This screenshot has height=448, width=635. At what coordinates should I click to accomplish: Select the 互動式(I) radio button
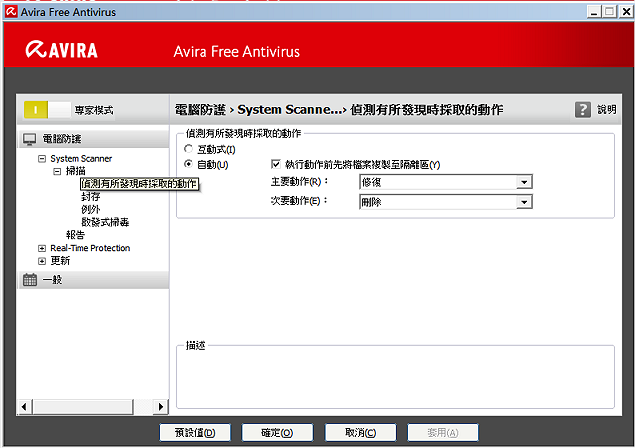(188, 149)
